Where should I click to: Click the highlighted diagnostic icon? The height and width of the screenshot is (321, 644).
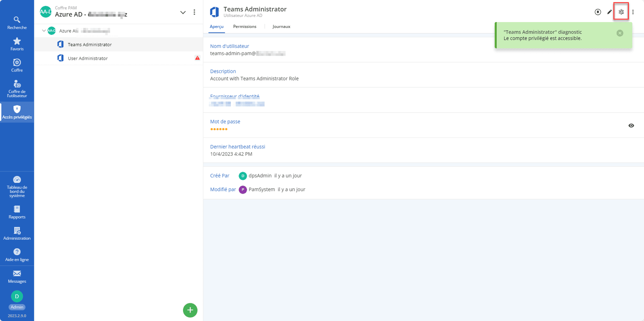coord(621,12)
